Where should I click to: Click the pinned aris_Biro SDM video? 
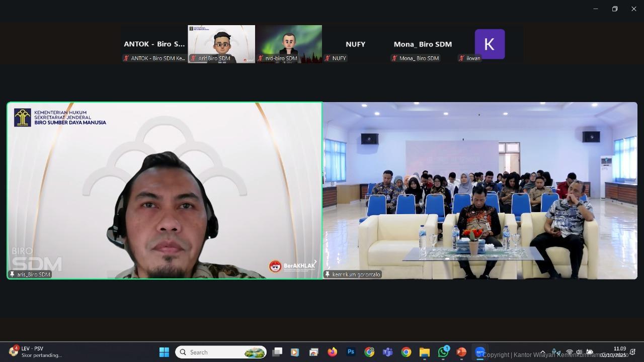click(165, 191)
